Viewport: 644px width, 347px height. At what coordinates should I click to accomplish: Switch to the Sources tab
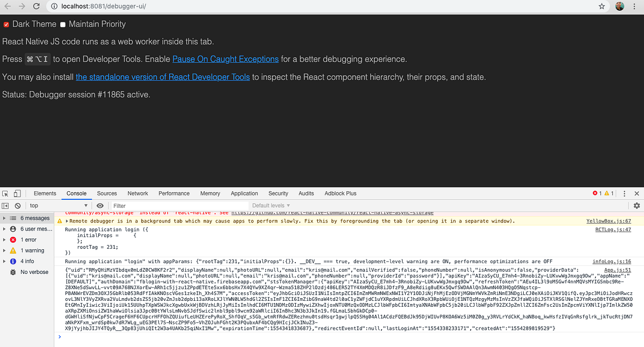point(107,193)
